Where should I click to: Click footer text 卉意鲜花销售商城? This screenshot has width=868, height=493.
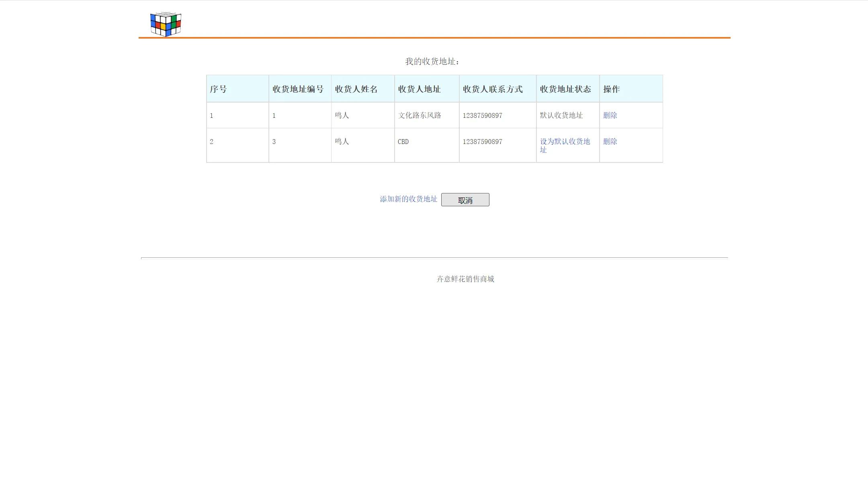coord(465,279)
